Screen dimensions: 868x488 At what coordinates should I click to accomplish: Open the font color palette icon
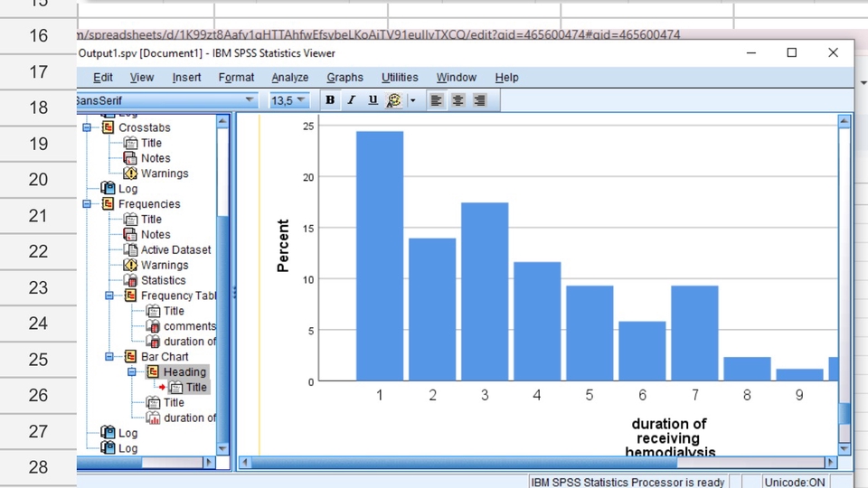pyautogui.click(x=394, y=100)
